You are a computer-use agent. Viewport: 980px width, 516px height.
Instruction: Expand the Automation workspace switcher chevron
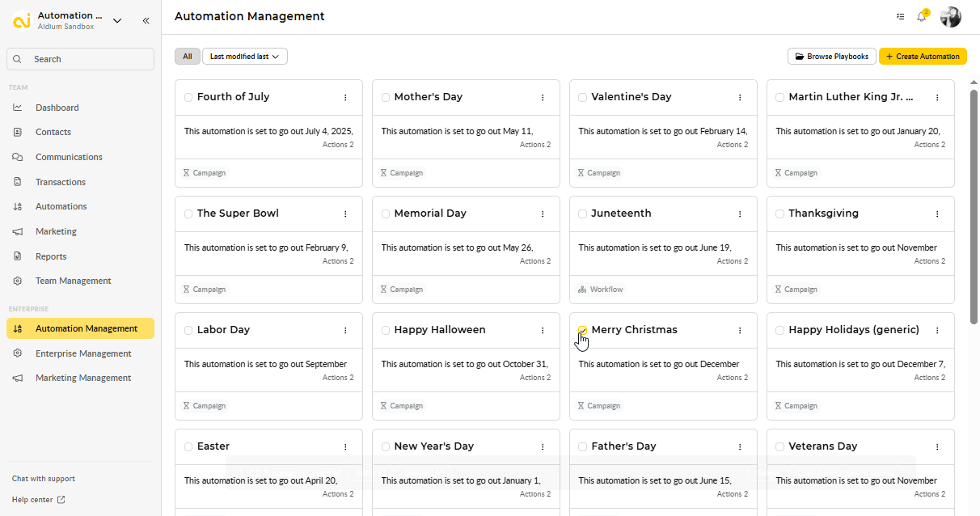(x=117, y=21)
